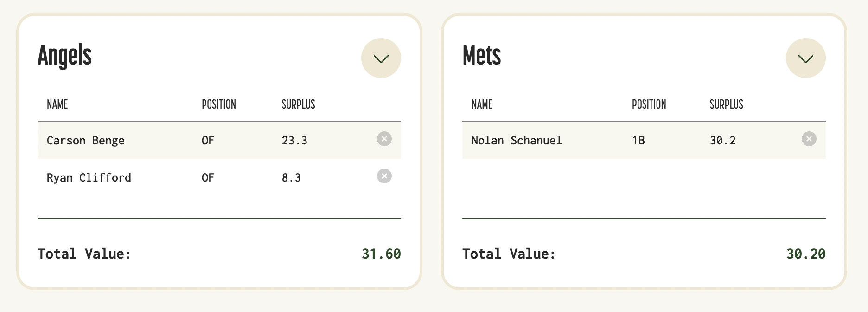Remove Carson Benge from the Angels trade
Viewport: 868px width, 312px height.
tap(384, 139)
